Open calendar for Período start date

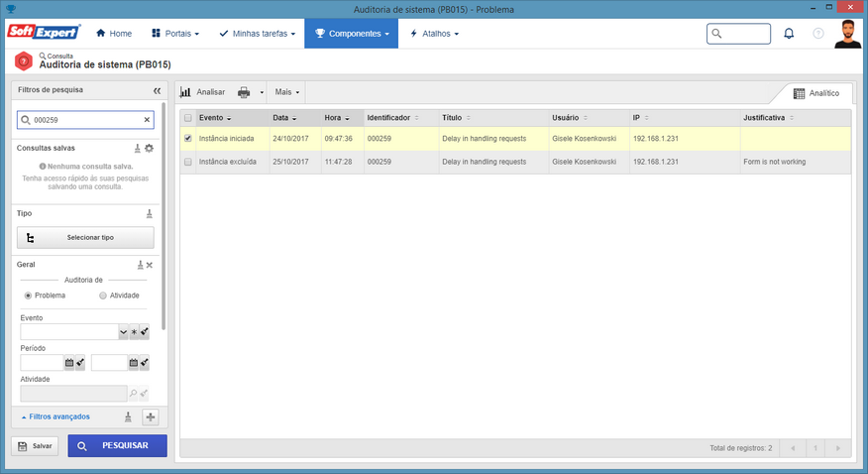pos(69,363)
